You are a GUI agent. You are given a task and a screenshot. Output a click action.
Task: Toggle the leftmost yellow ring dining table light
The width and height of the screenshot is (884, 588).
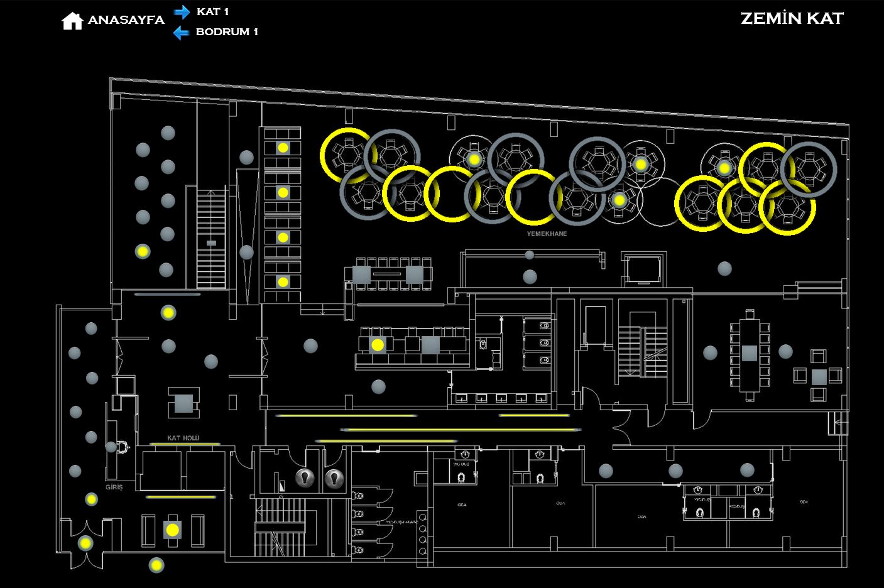tap(348, 156)
